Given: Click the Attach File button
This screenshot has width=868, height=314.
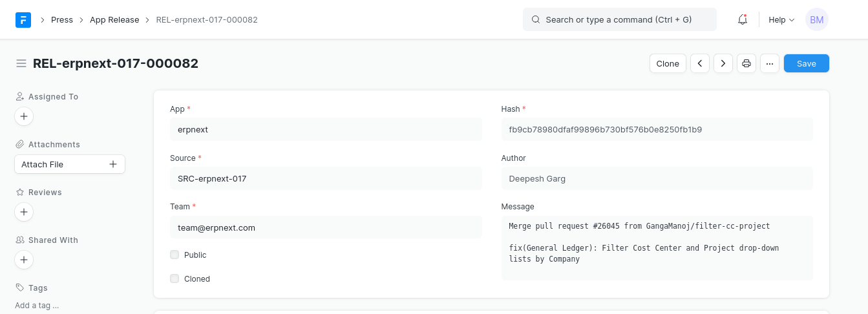Looking at the screenshot, I should (x=69, y=164).
